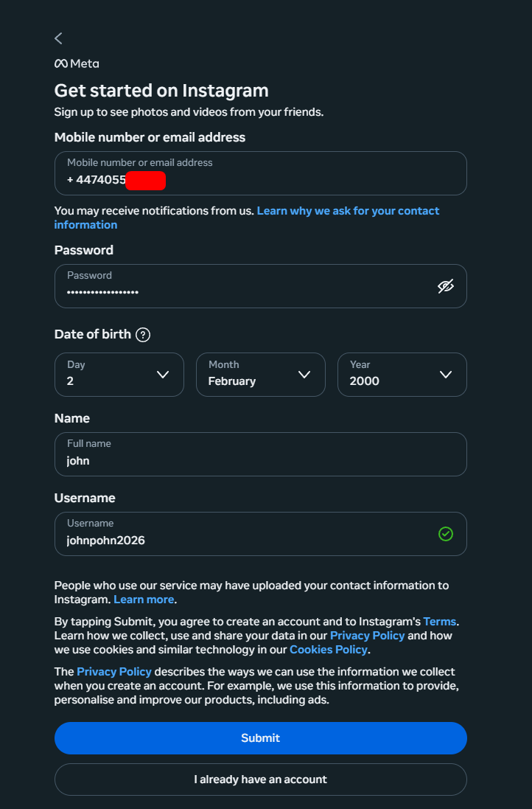Open Date of birth help question icon

(143, 335)
